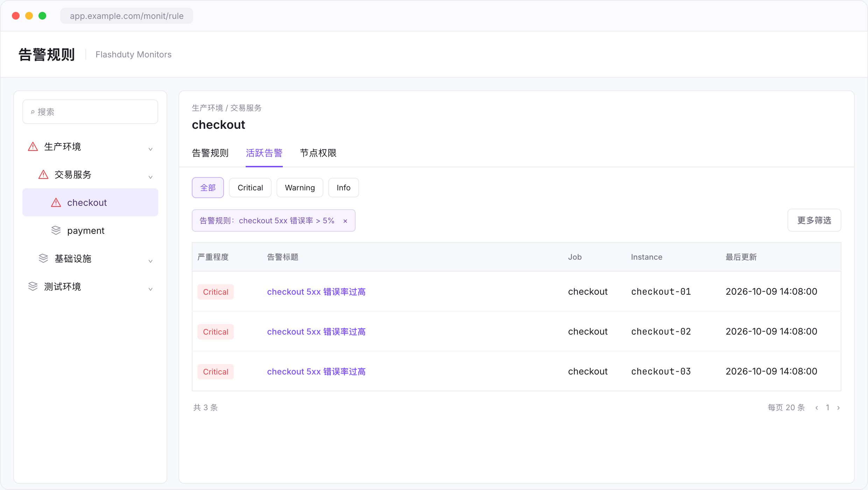
Task: Click the Job column header
Action: click(x=575, y=257)
